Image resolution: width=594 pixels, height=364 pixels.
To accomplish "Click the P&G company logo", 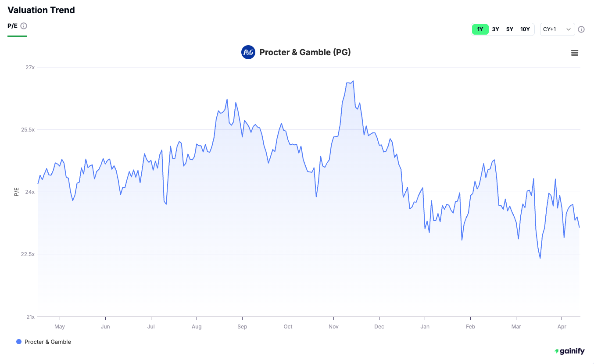I will 248,52.
